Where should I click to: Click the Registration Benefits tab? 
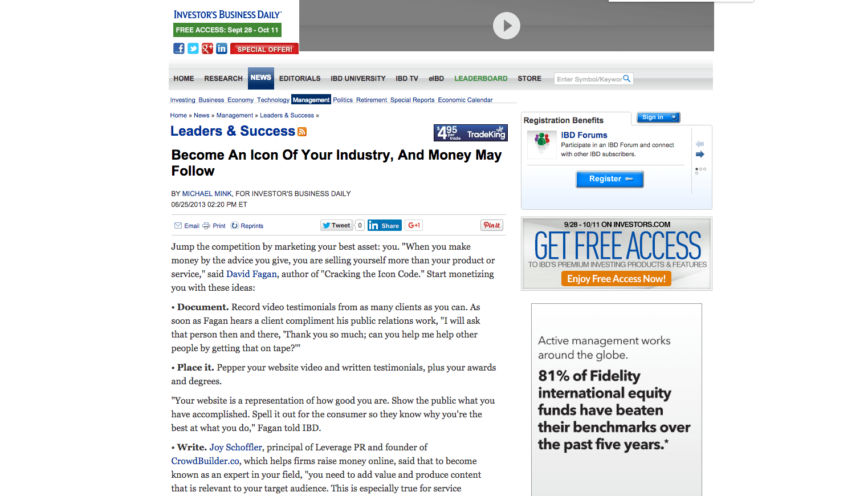576,119
